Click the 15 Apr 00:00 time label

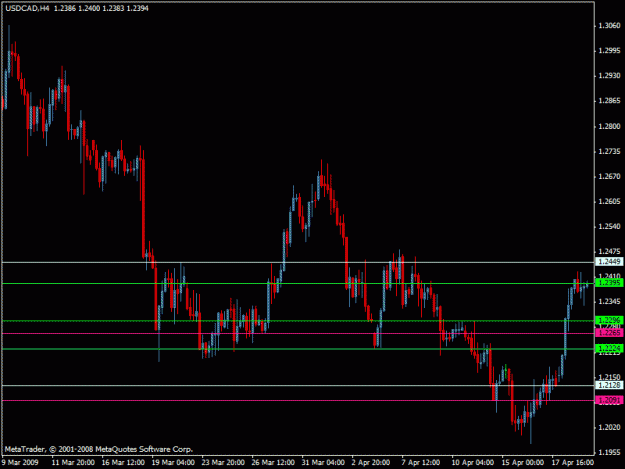(523, 462)
